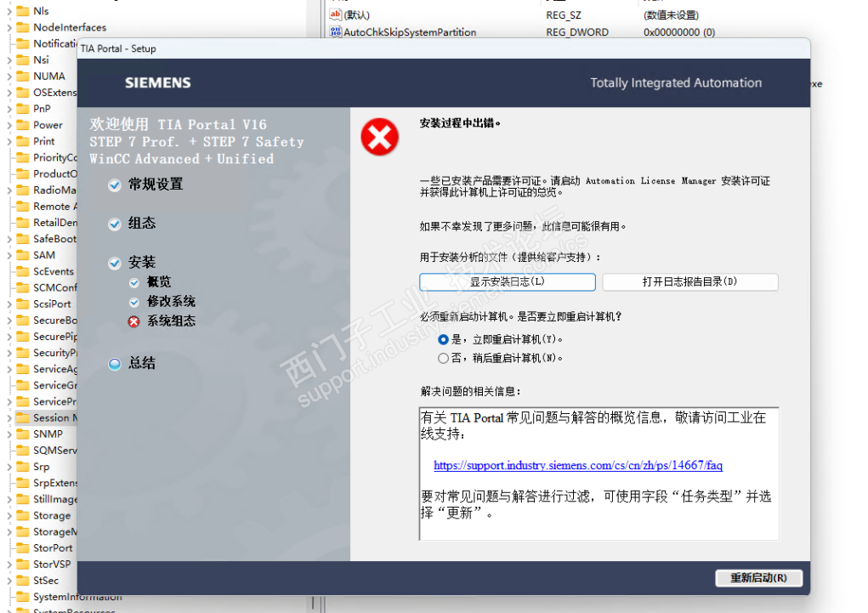
Task: Select the Nls folder in registry tree
Action: (41, 11)
